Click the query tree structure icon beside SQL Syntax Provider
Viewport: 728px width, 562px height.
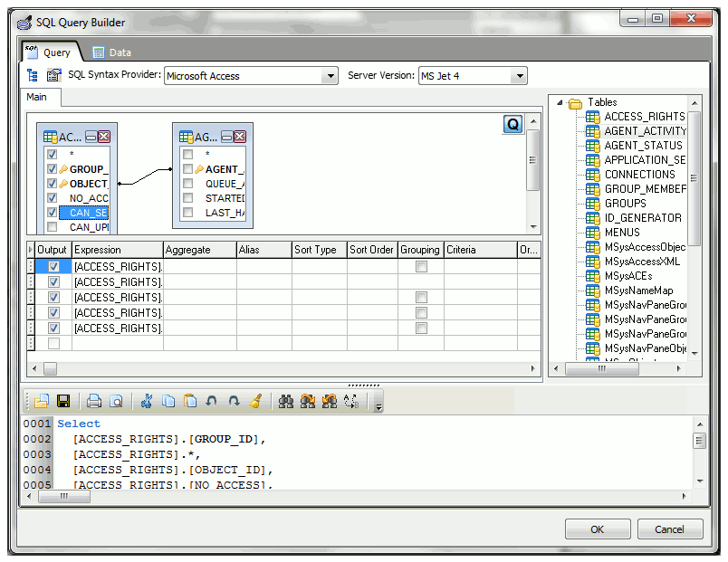click(x=33, y=75)
